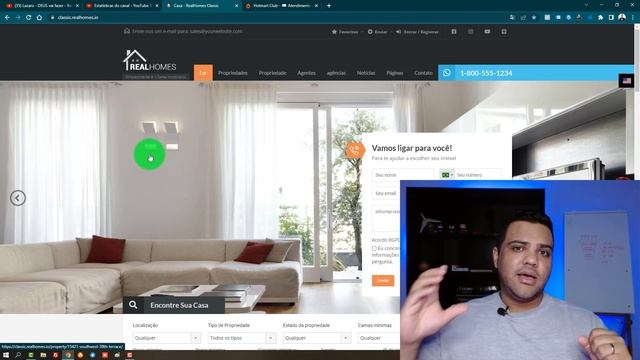Tick the RGPD agreement checkbox

click(374, 248)
